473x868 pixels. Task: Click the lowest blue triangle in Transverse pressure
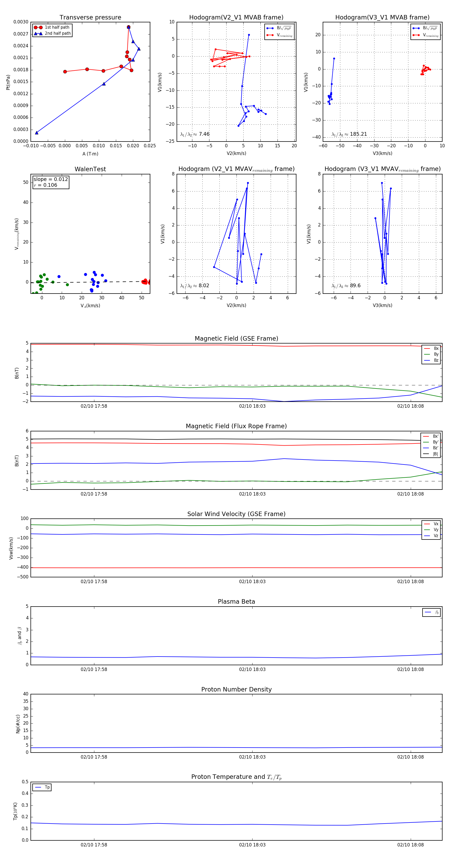click(x=37, y=133)
